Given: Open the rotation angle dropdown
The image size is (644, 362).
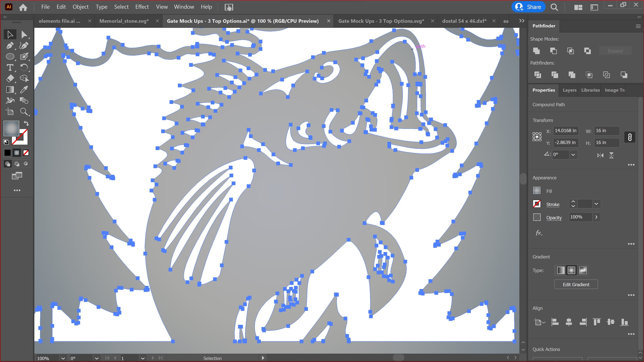Looking at the screenshot, I should (574, 155).
